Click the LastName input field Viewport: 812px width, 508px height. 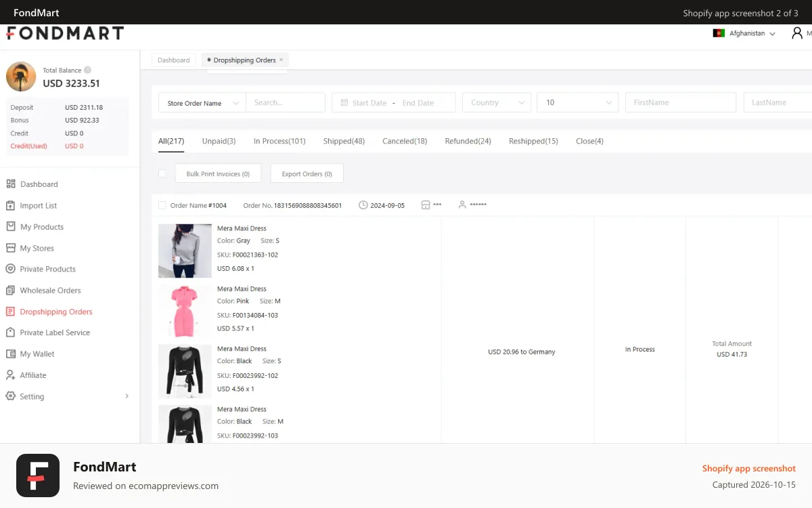pyautogui.click(x=778, y=103)
